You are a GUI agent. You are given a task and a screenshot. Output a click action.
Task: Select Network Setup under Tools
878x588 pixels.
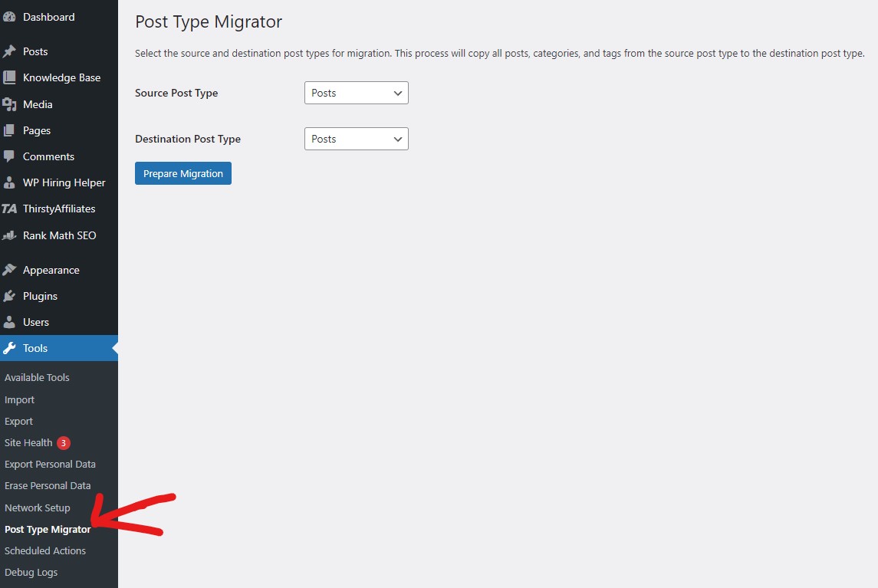coord(37,508)
